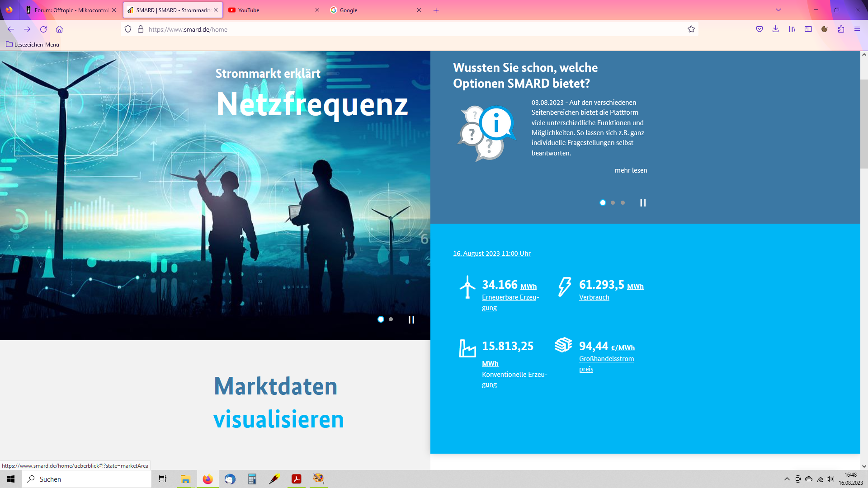Open the Verbrauch link

[594, 297]
